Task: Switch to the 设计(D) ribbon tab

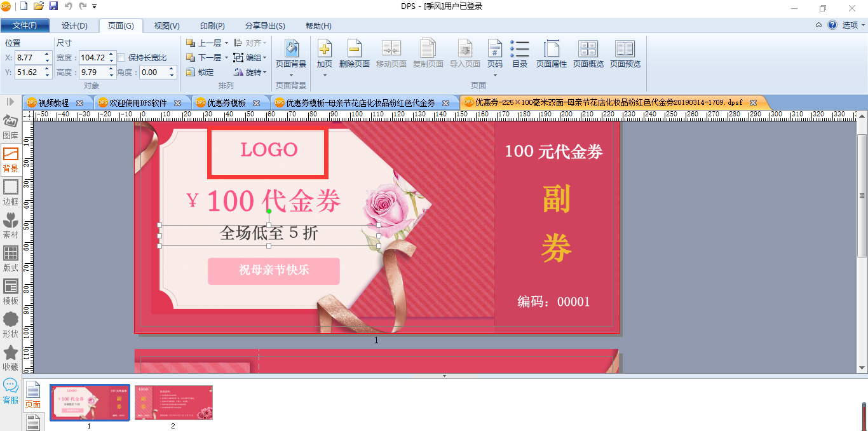Action: [75, 26]
